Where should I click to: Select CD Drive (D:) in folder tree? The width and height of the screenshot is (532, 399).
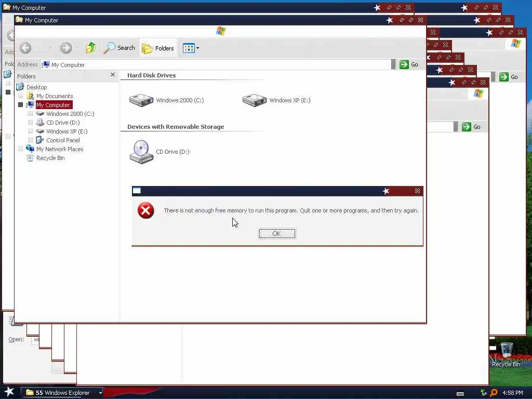63,123
